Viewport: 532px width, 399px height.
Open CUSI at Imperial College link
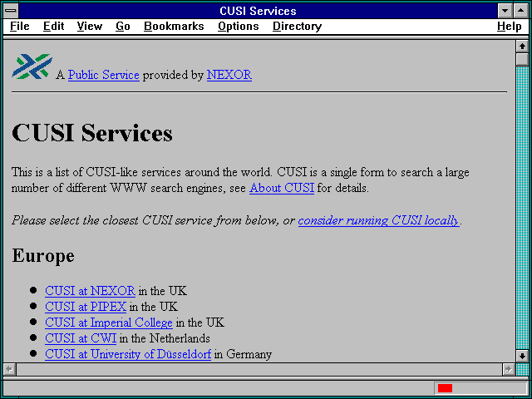[109, 323]
